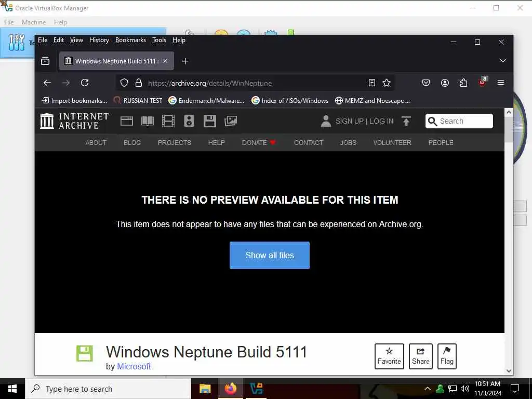Open the Microsoft author link
Viewport: 532px width, 399px height.
pyautogui.click(x=134, y=366)
